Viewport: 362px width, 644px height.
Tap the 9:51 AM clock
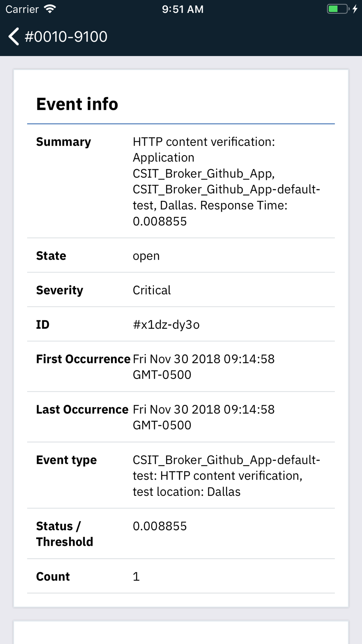182,9
